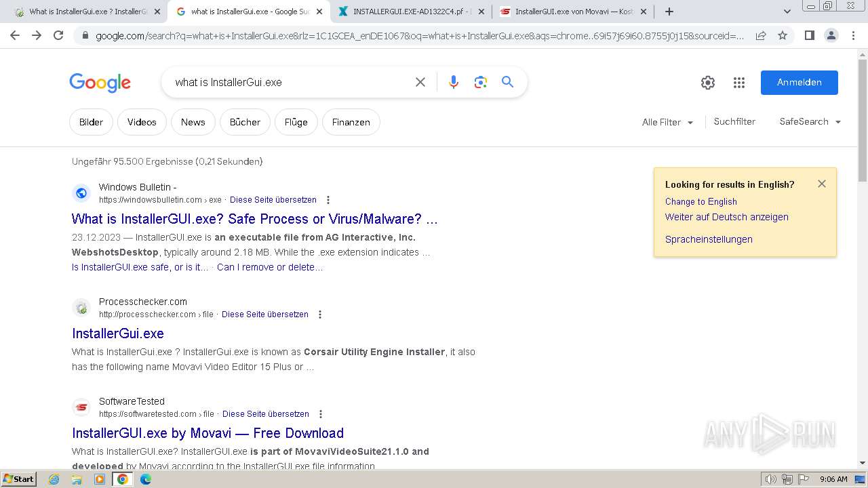This screenshot has width=868, height=488.
Task: Filter results by Flüge
Action: tap(296, 122)
